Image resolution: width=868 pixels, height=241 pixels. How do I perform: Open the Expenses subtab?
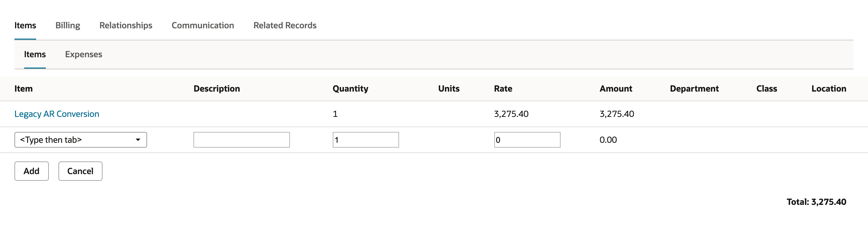[x=83, y=54]
